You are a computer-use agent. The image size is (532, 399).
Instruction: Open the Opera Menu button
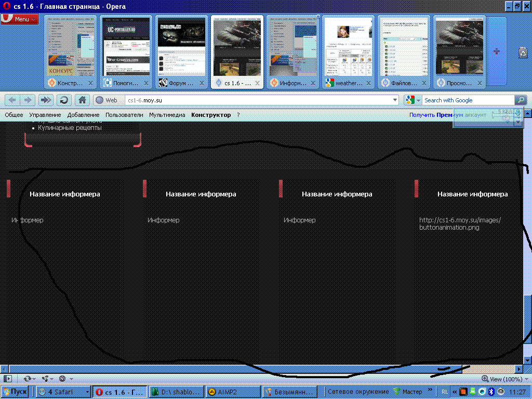pos(20,19)
